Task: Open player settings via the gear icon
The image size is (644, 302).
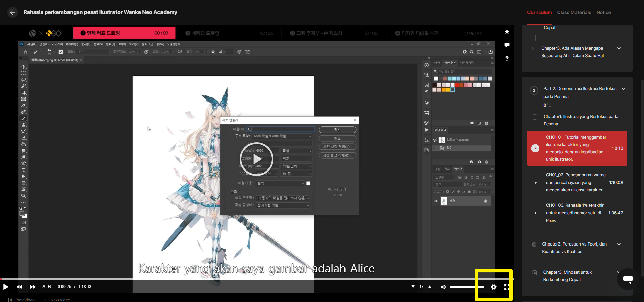Action: (493, 287)
